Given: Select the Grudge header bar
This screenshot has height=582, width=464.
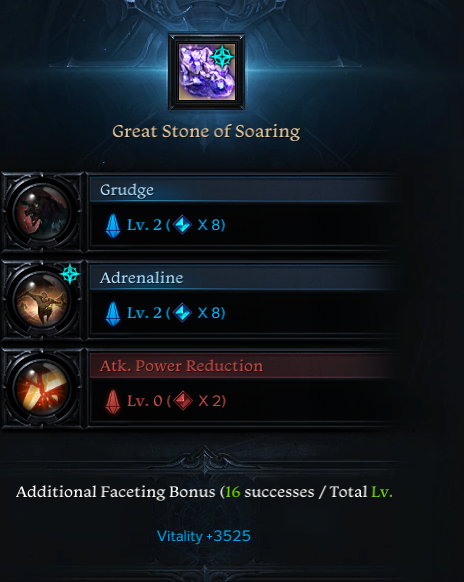Looking at the screenshot, I should pyautogui.click(x=245, y=190).
